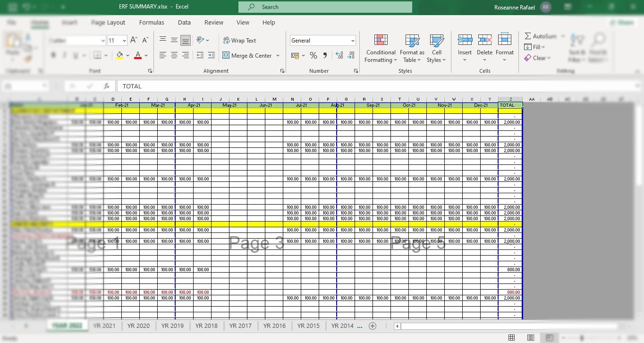644x343 pixels.
Task: Toggle Wrap Text for the cell
Action: 239,41
